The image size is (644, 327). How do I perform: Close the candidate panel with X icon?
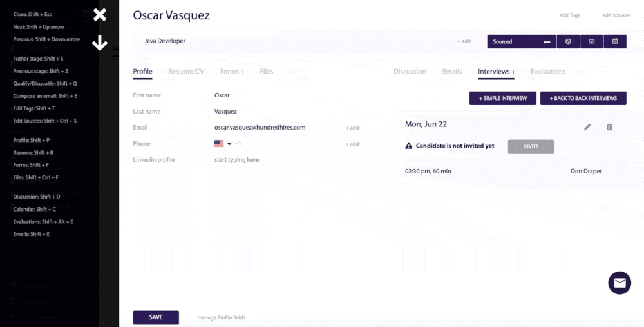pyautogui.click(x=99, y=15)
